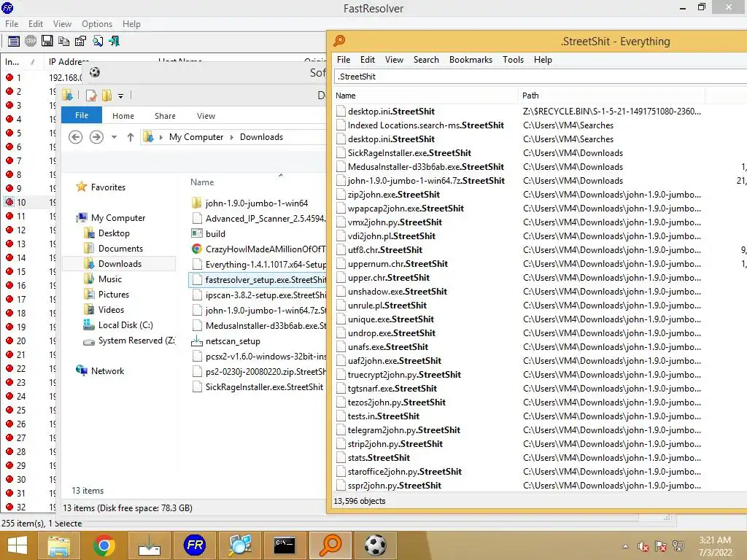This screenshot has height=560, width=747.
Task: Click the find magnifier icon in FastResolver toolbar
Action: click(x=98, y=41)
